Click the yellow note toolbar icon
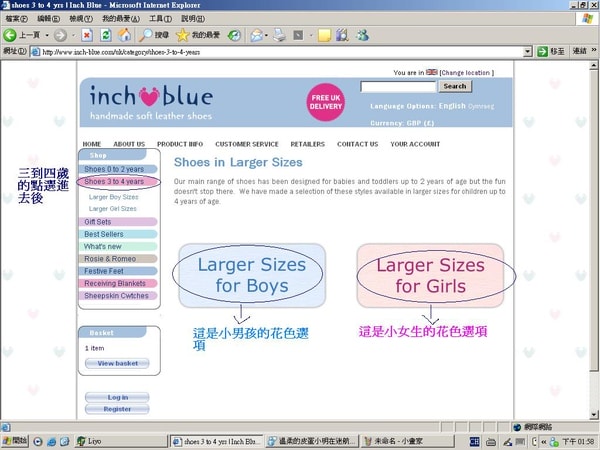 pyautogui.click(x=324, y=35)
